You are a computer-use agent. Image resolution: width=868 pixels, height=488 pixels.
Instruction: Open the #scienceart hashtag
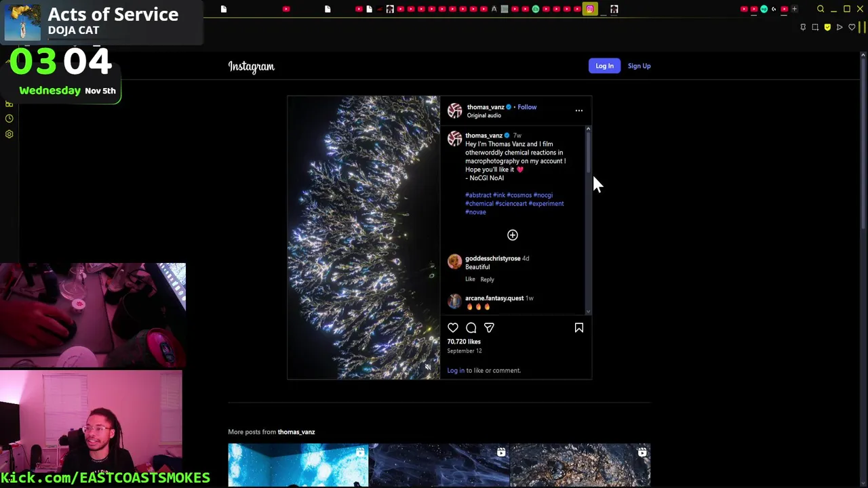[x=511, y=203]
